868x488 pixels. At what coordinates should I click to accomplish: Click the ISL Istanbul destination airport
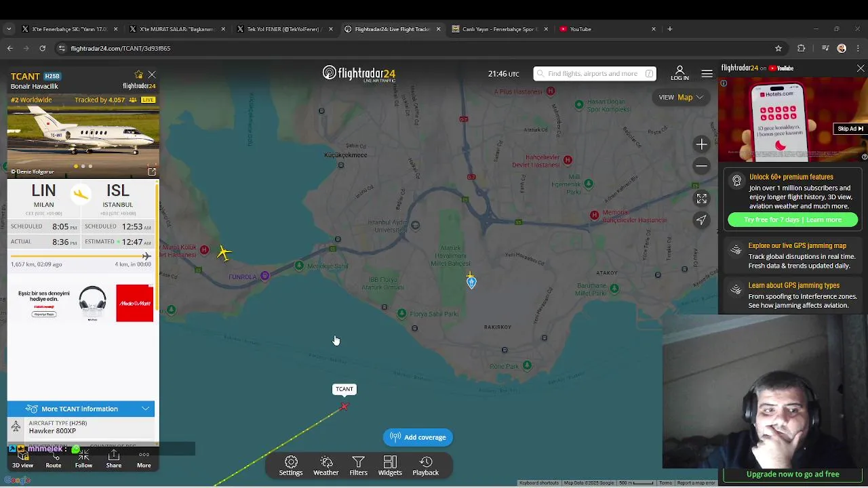click(x=118, y=195)
